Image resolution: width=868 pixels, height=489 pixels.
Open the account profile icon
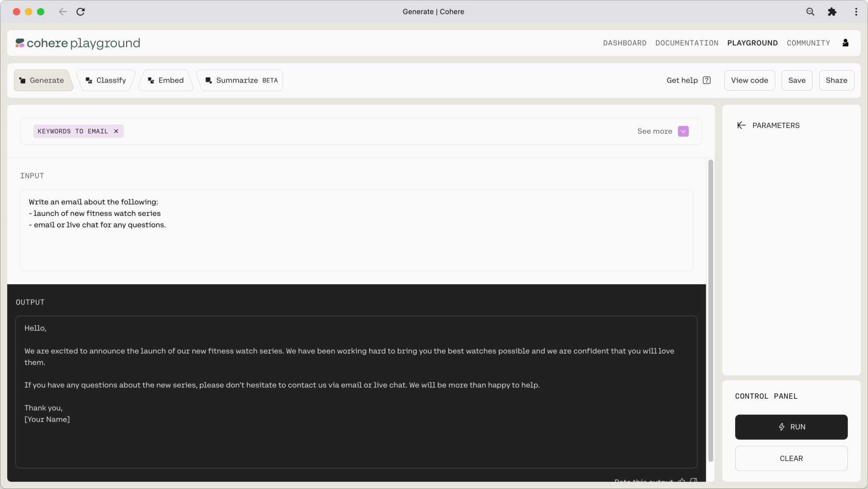pos(845,43)
